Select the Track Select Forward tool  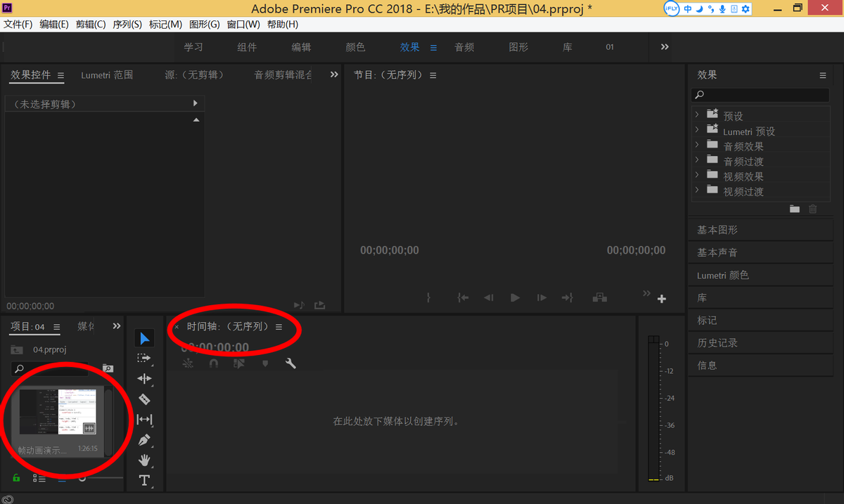(x=144, y=358)
